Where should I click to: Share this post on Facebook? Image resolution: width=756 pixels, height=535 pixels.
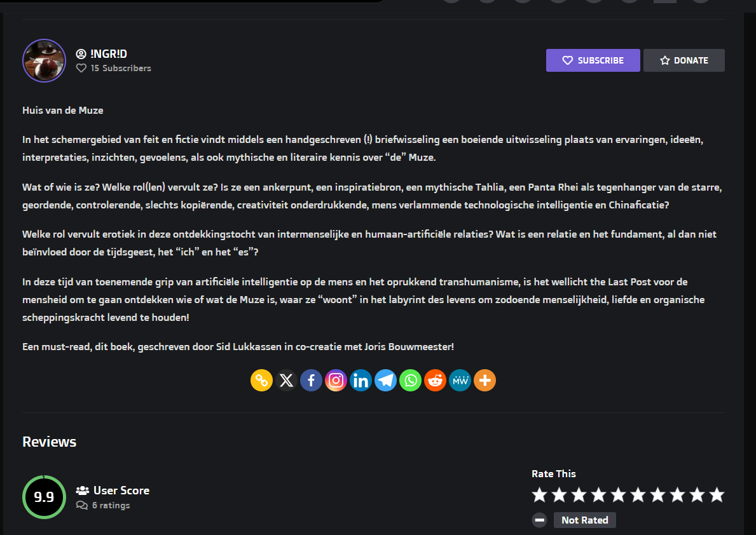click(311, 381)
